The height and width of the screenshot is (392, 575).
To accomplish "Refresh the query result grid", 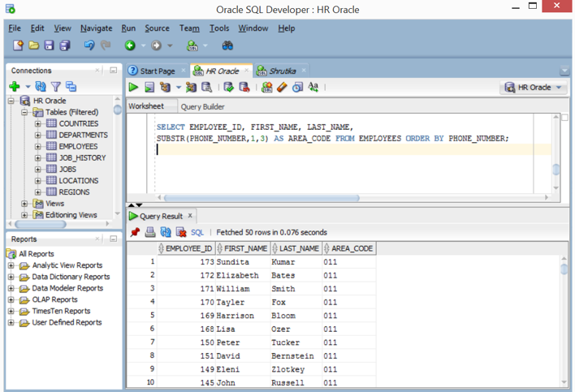I will 166,232.
